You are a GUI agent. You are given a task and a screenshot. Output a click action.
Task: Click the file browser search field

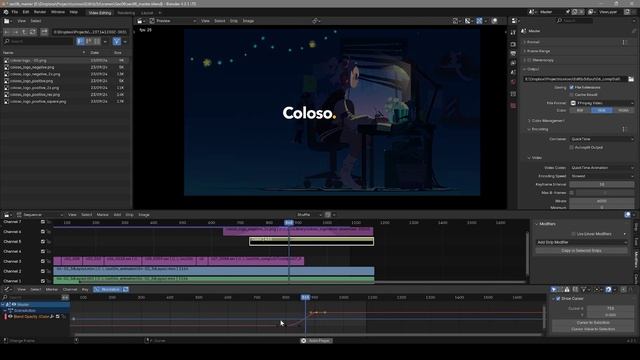click(38, 41)
